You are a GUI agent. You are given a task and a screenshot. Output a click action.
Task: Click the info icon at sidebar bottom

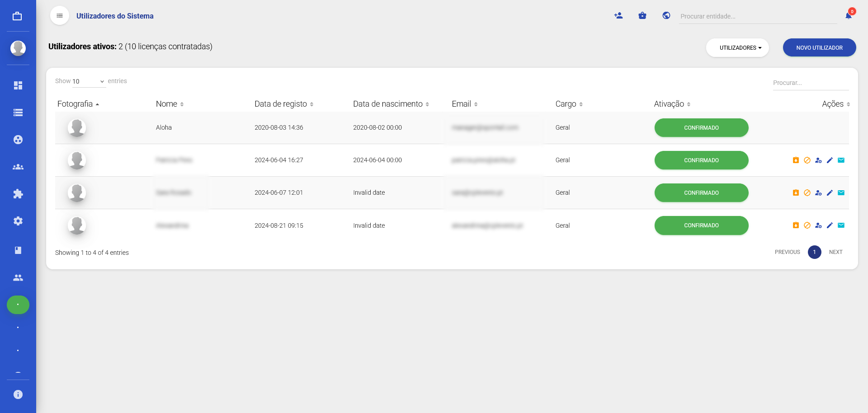click(x=18, y=394)
